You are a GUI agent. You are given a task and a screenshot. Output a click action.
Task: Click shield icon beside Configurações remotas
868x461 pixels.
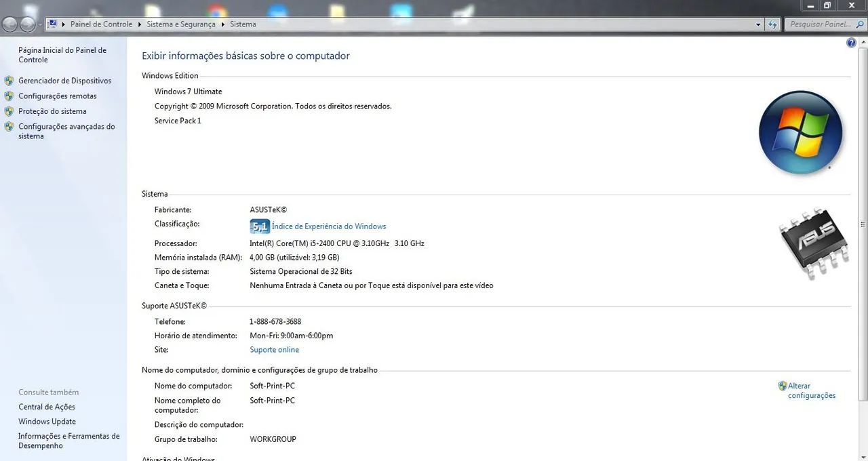(x=9, y=96)
